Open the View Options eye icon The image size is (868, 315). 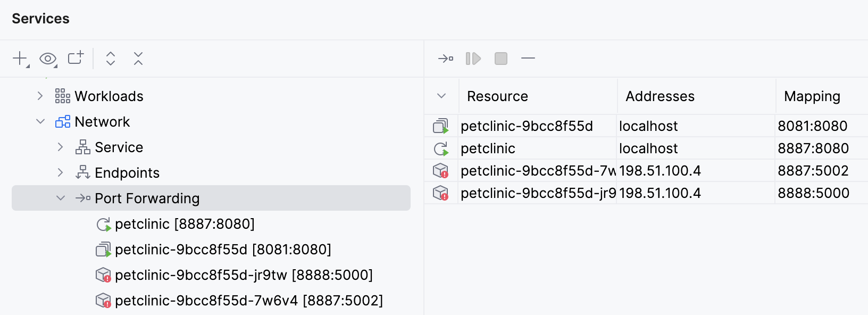48,58
